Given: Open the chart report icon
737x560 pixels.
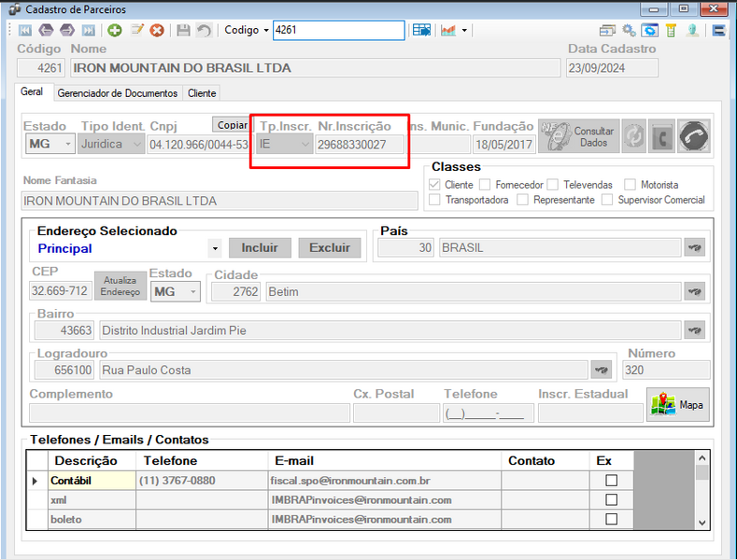Looking at the screenshot, I should tap(448, 31).
